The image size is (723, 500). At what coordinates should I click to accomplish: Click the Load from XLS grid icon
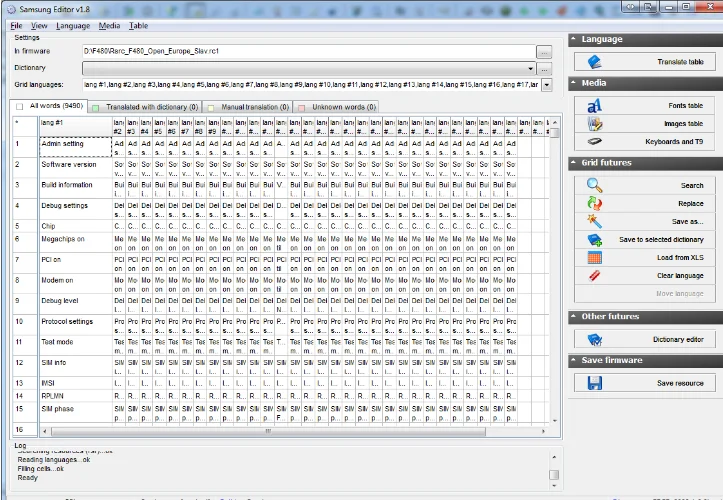click(594, 257)
